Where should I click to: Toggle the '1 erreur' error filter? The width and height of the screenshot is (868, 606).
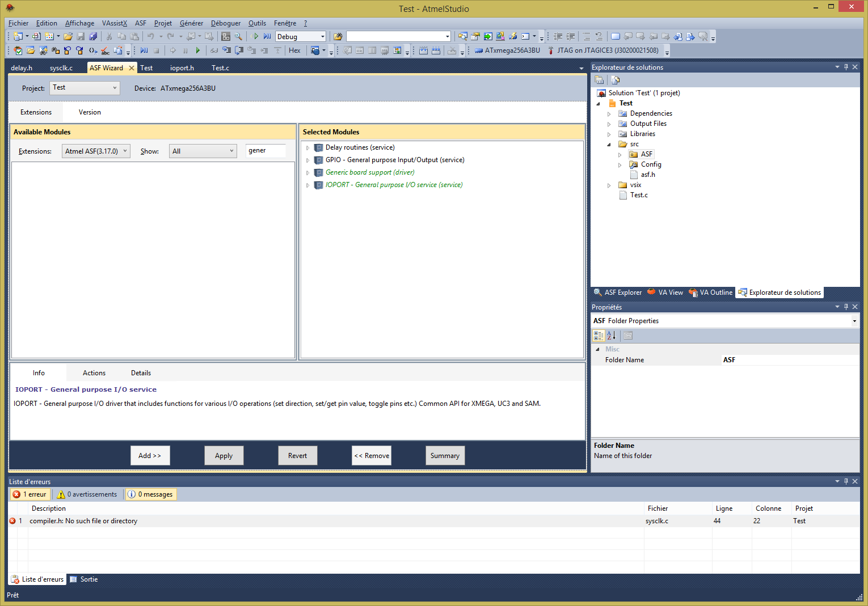(30, 494)
